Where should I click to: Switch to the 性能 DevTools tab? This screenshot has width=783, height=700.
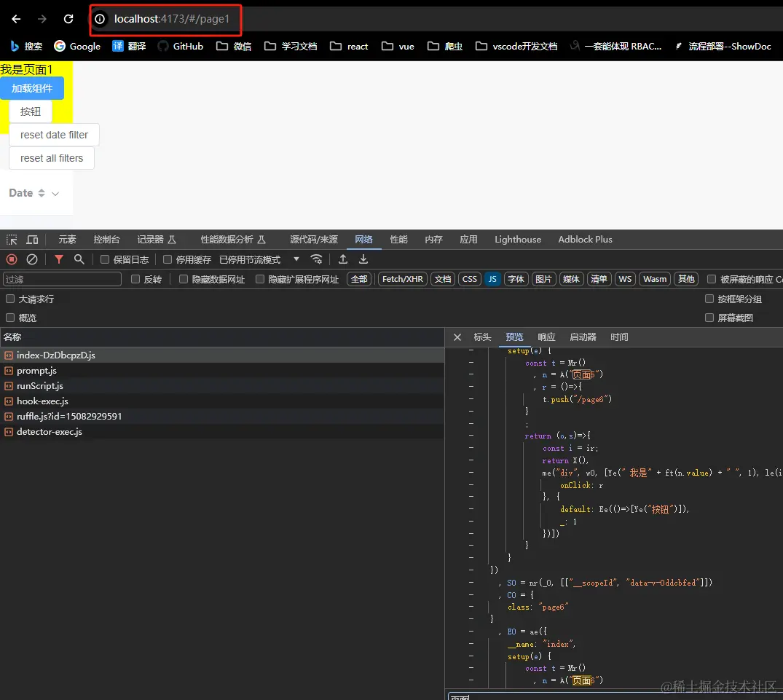(x=398, y=240)
